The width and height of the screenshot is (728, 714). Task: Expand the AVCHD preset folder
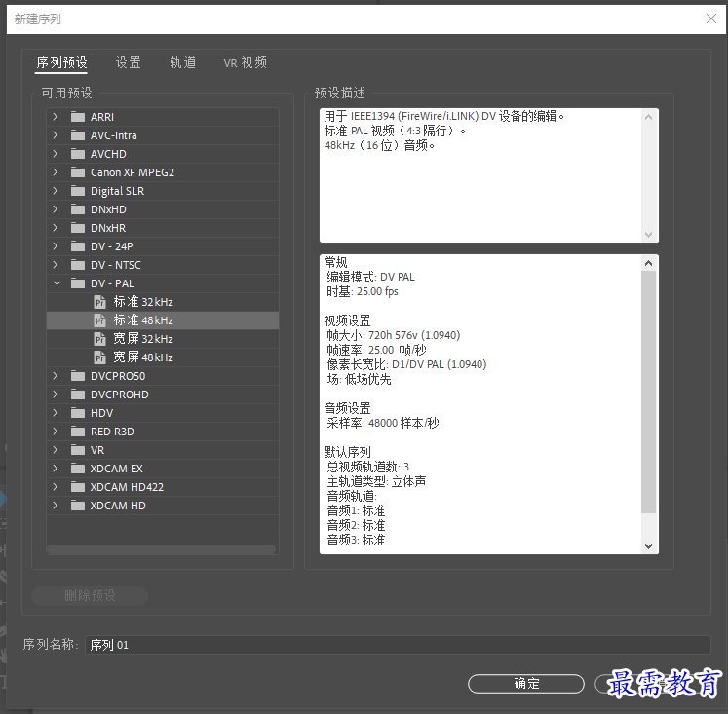coord(56,154)
